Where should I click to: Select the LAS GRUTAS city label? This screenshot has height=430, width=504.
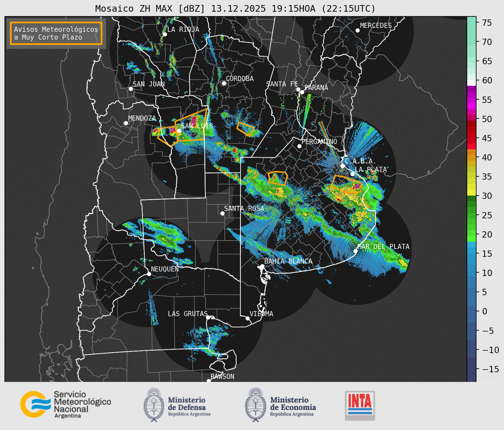pyautogui.click(x=188, y=314)
